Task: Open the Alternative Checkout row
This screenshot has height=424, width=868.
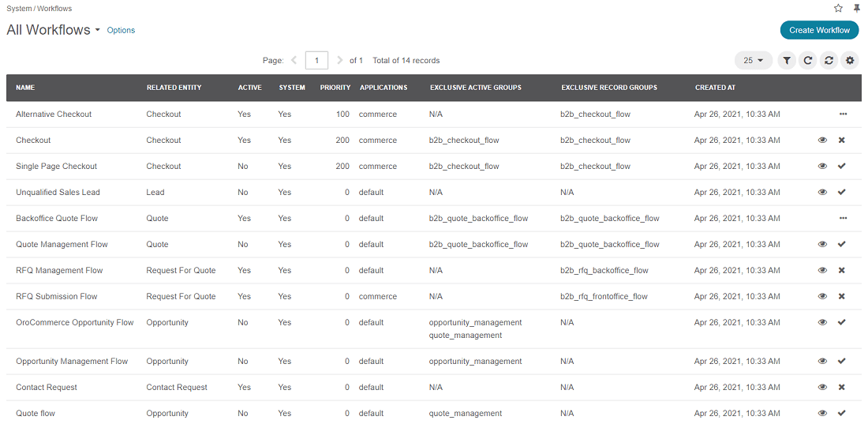Action: coord(433,114)
